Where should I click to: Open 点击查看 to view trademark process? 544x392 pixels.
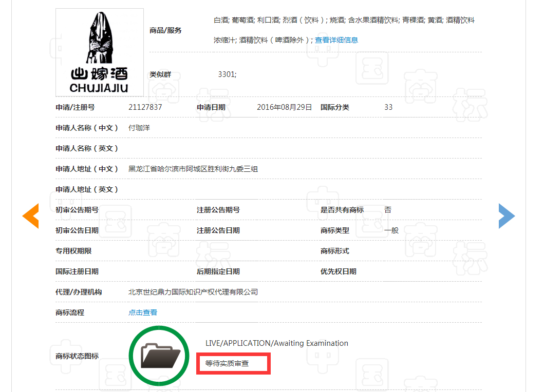tap(143, 312)
